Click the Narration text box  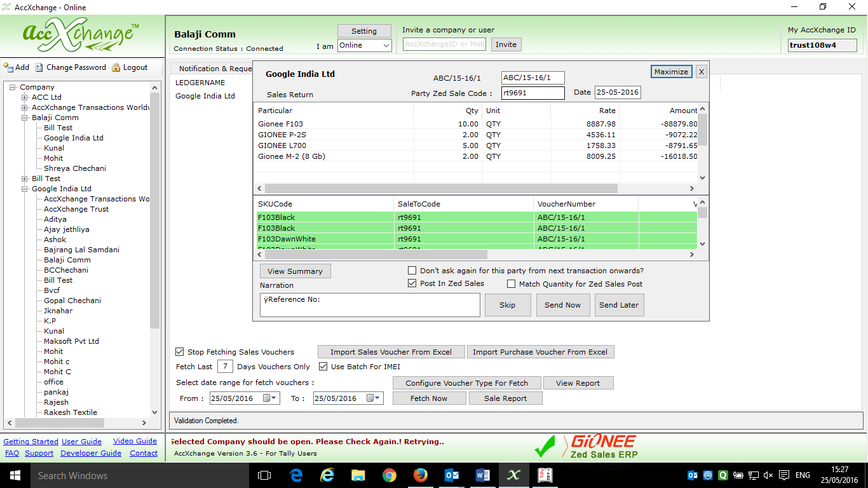tap(370, 305)
